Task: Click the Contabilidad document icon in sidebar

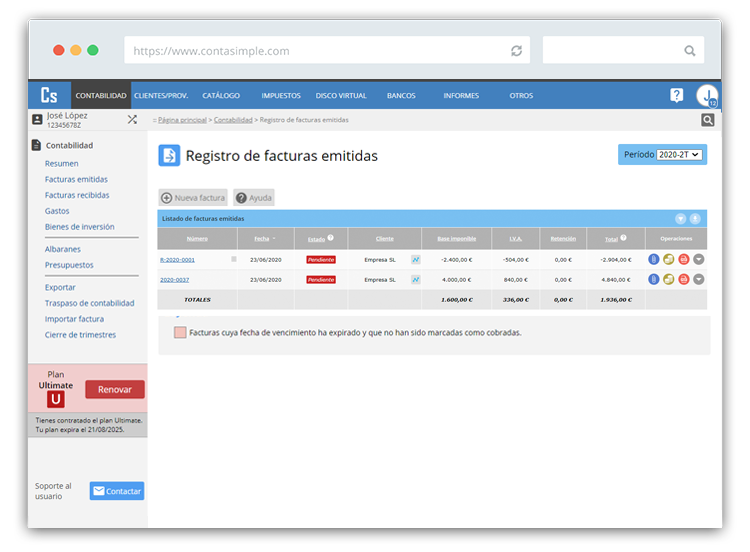Action: tap(36, 145)
